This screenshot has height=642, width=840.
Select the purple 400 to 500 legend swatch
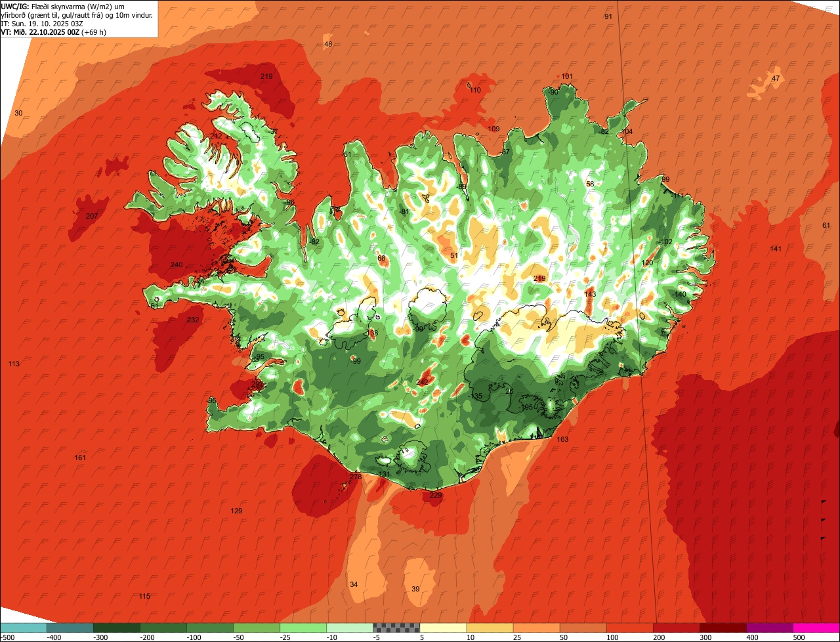tap(770, 628)
